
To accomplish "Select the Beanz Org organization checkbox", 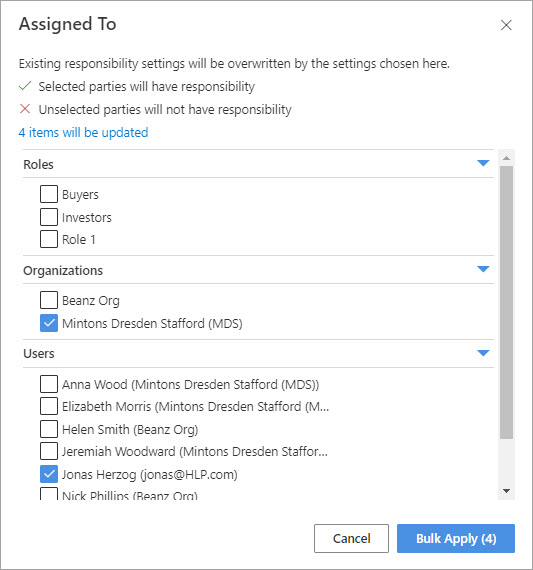I will coord(49,300).
